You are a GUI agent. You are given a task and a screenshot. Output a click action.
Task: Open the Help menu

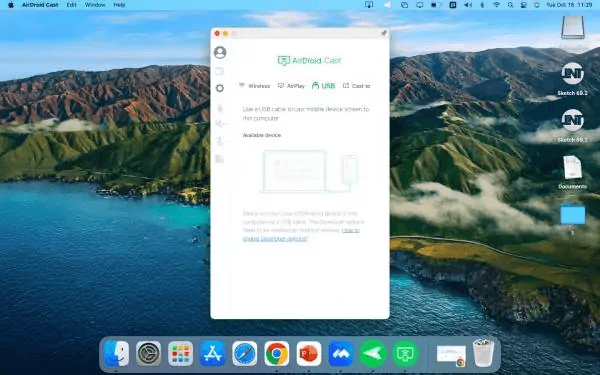click(x=119, y=5)
